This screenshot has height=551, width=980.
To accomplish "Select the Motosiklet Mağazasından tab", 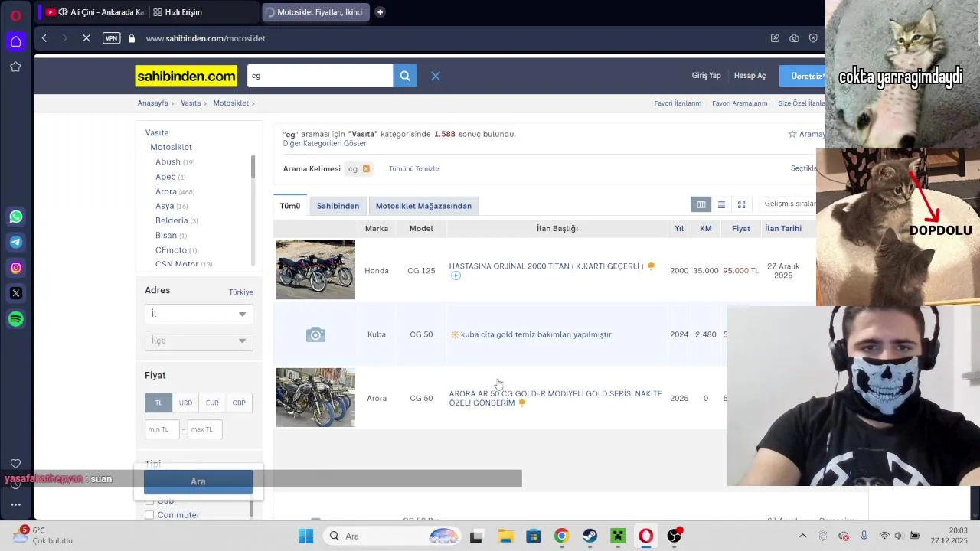I will (423, 206).
